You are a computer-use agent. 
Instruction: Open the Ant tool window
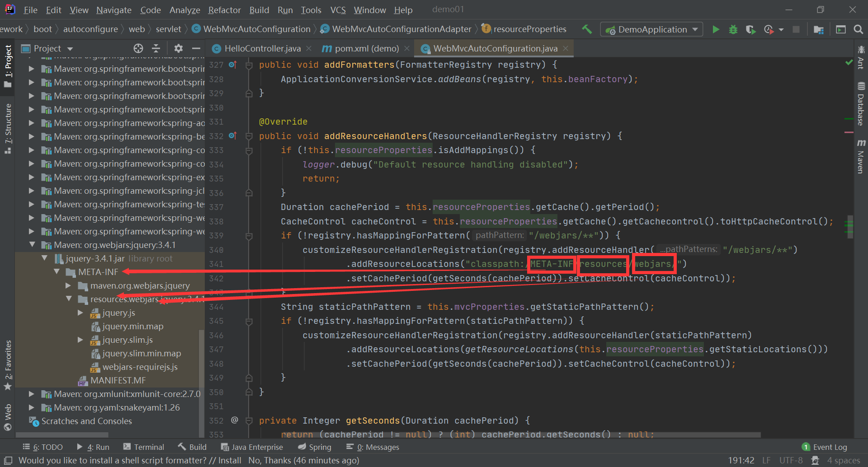(x=861, y=57)
